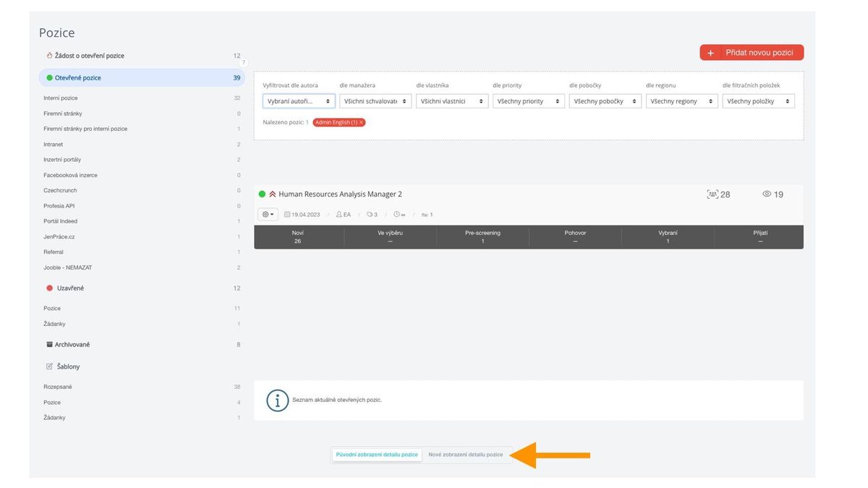Image resolution: width=868 pixels, height=488 pixels.
Task: Click the candidates count icon showing 28
Action: 712,194
